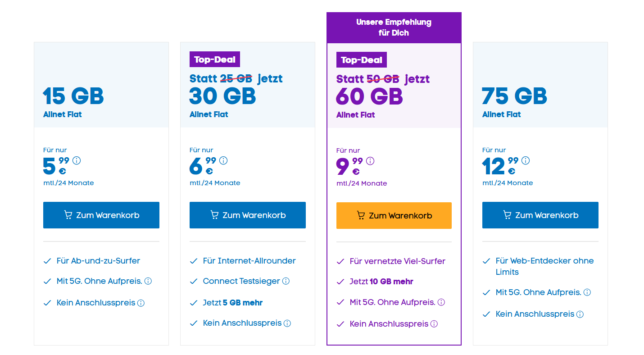Click the Unsere Empfehlung für Dich banner

[x=394, y=26]
